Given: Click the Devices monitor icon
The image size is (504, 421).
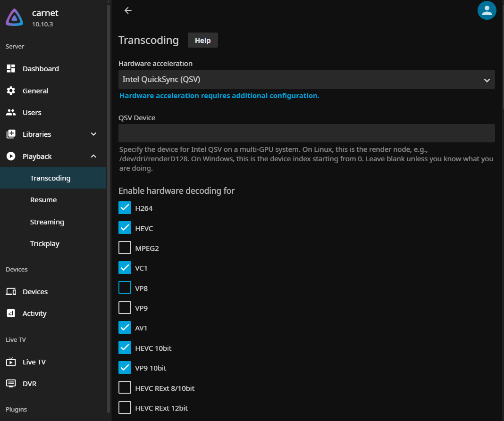Looking at the screenshot, I should point(11,291).
